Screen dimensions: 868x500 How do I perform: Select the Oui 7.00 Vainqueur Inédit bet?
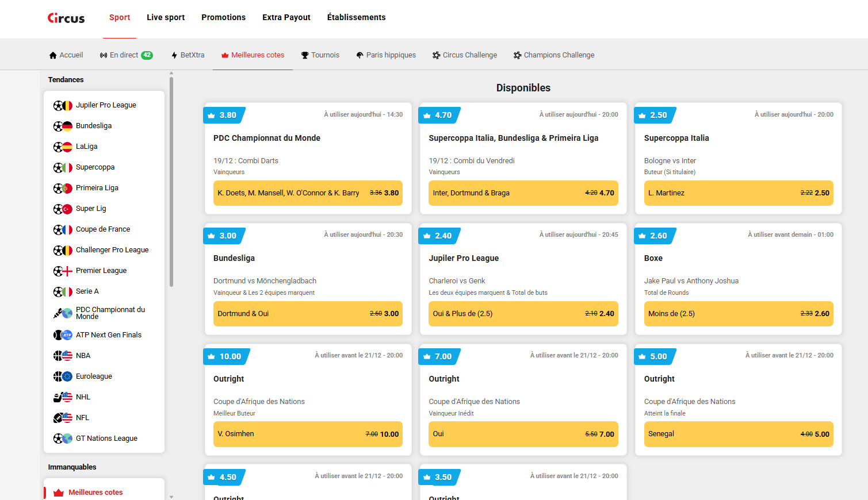[x=523, y=434]
